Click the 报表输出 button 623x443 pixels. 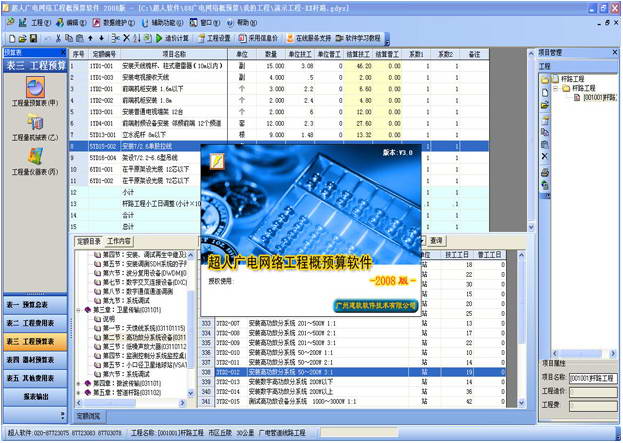[35, 397]
